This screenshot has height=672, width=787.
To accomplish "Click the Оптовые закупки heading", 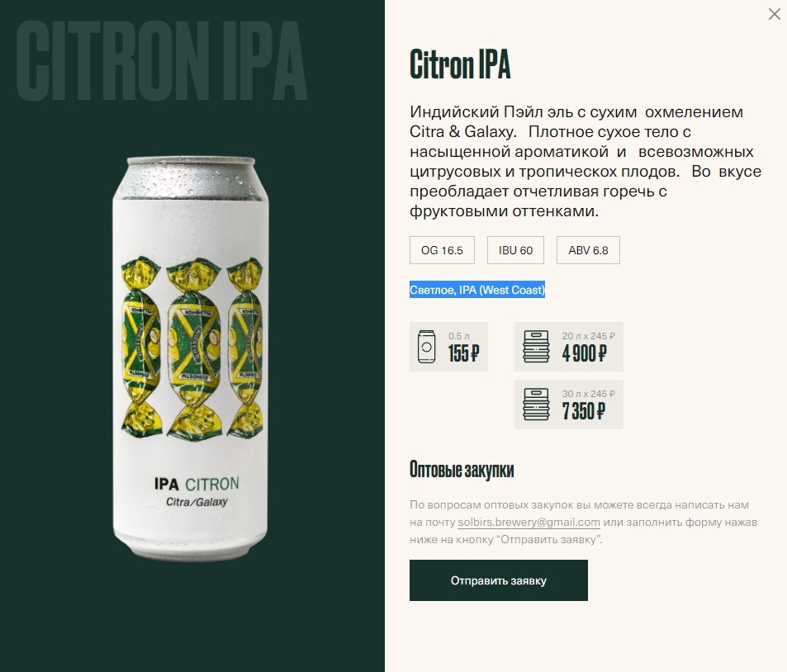I will 462,470.
